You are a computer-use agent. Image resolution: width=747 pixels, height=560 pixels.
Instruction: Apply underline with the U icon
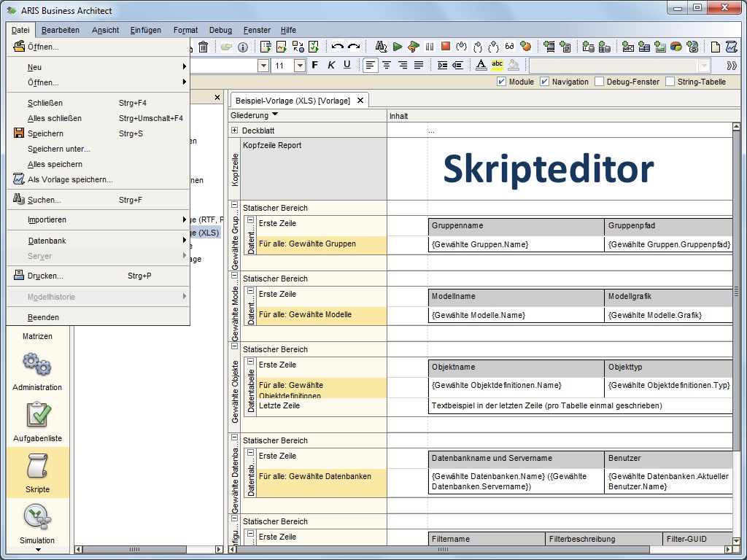click(347, 65)
